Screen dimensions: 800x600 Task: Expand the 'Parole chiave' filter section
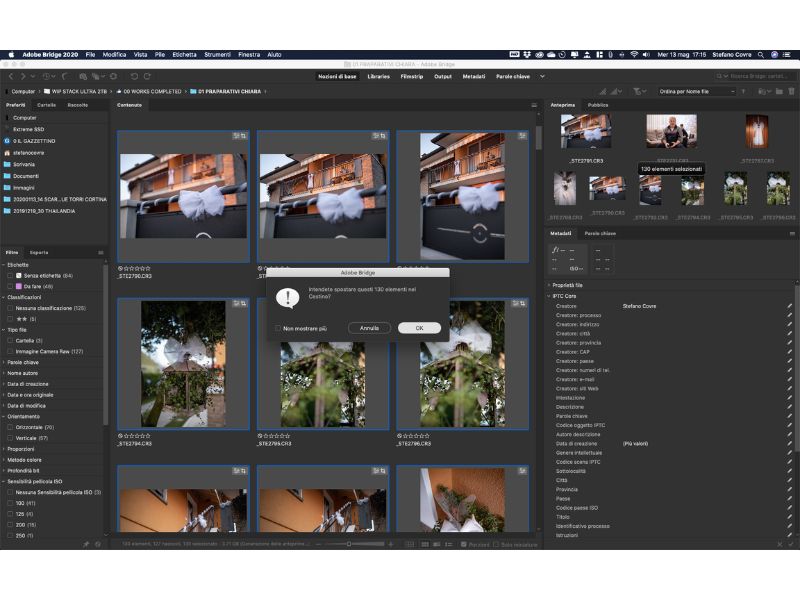(x=22, y=361)
